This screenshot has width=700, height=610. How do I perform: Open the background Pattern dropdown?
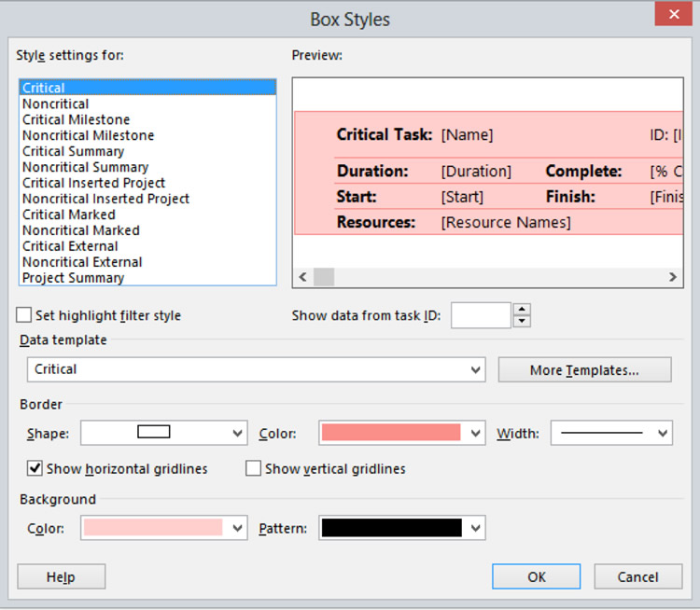401,528
